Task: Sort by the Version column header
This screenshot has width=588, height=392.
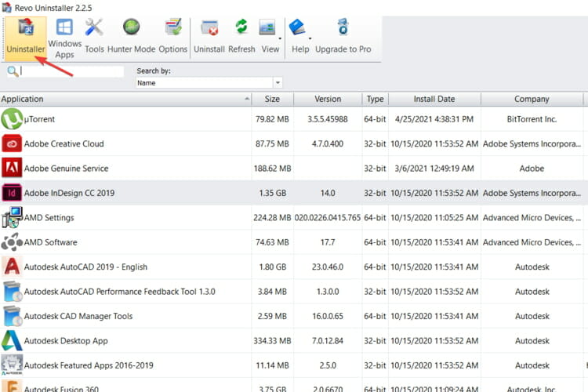Action: [x=328, y=99]
